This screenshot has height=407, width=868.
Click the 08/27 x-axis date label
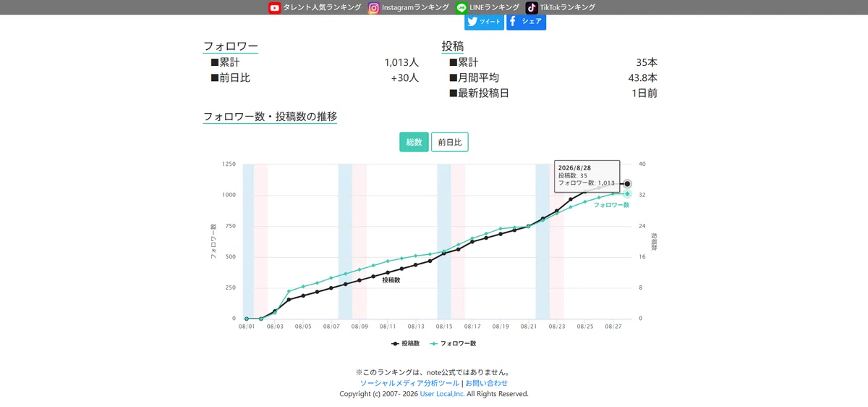pos(613,327)
